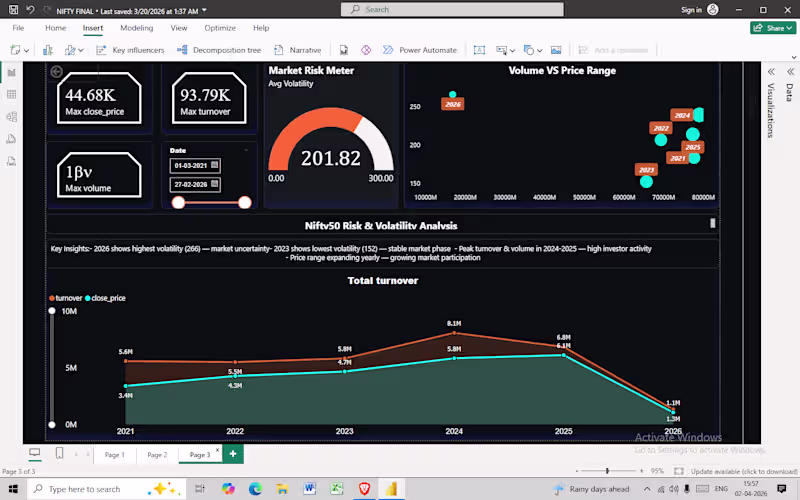Viewport: 800px width, 500px height.
Task: Click the left handle of Date slider
Action: tap(178, 203)
